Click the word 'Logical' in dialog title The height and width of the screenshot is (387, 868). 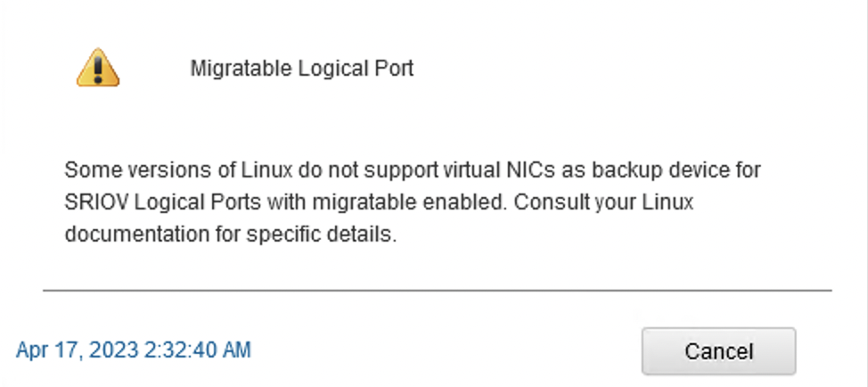332,69
